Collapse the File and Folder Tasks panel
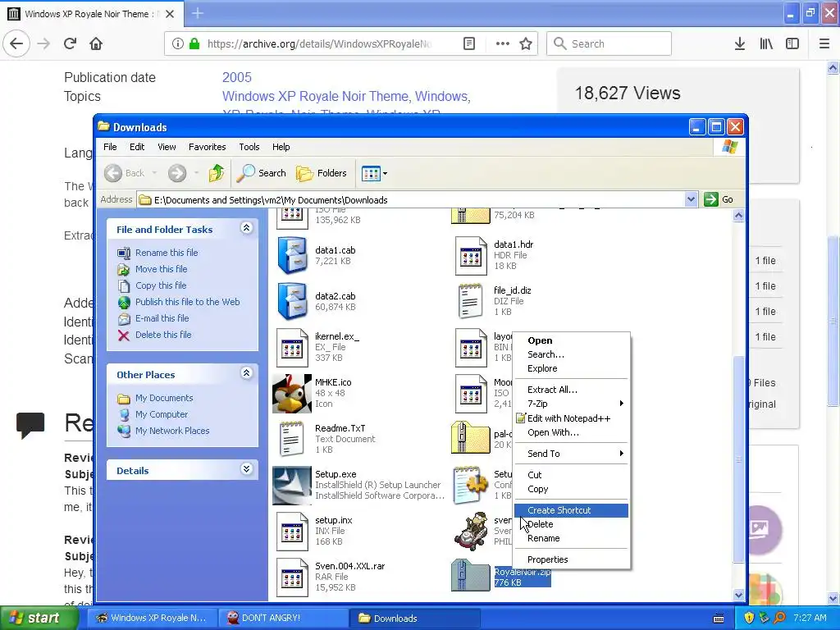 [x=246, y=228]
